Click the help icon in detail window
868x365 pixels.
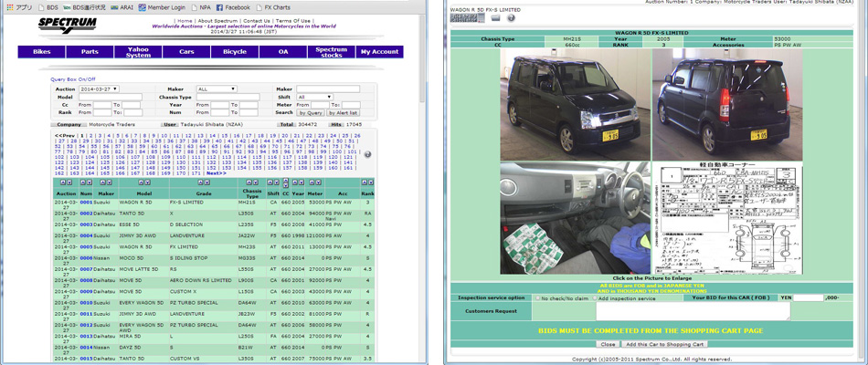(x=512, y=17)
